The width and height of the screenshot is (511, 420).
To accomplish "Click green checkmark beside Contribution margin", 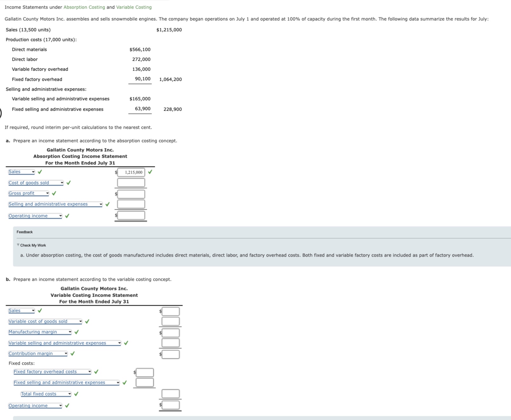I will (72, 354).
